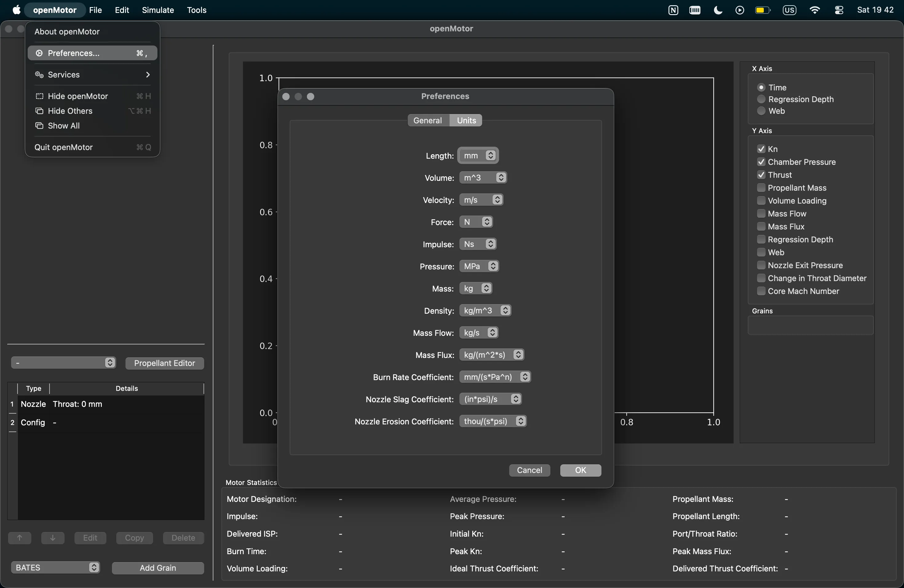Image resolution: width=904 pixels, height=588 pixels.
Task: Click the Now Playing menu bar icon
Action: [739, 10]
